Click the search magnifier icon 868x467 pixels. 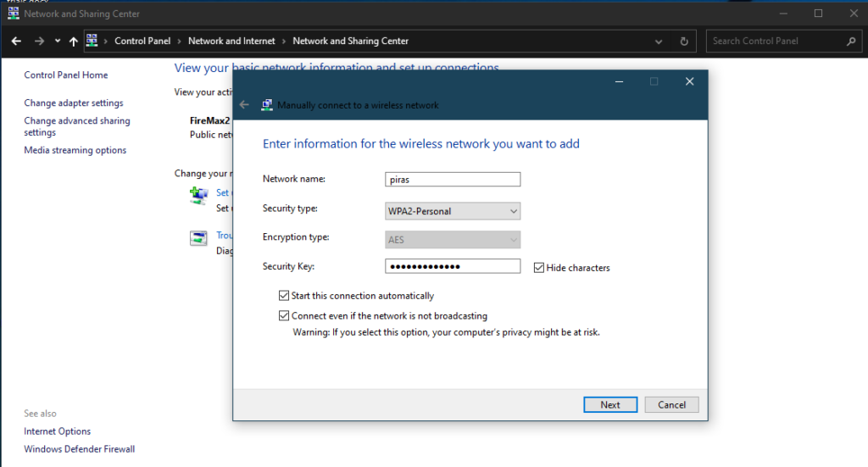(851, 41)
